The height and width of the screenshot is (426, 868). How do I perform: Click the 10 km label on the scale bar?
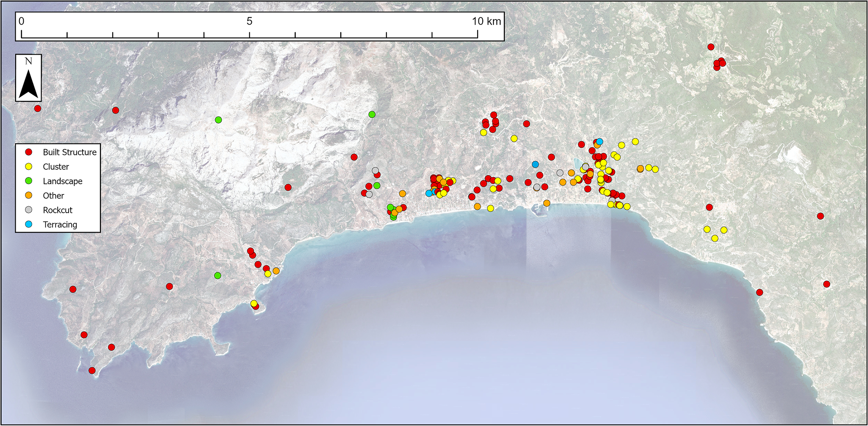tap(486, 20)
